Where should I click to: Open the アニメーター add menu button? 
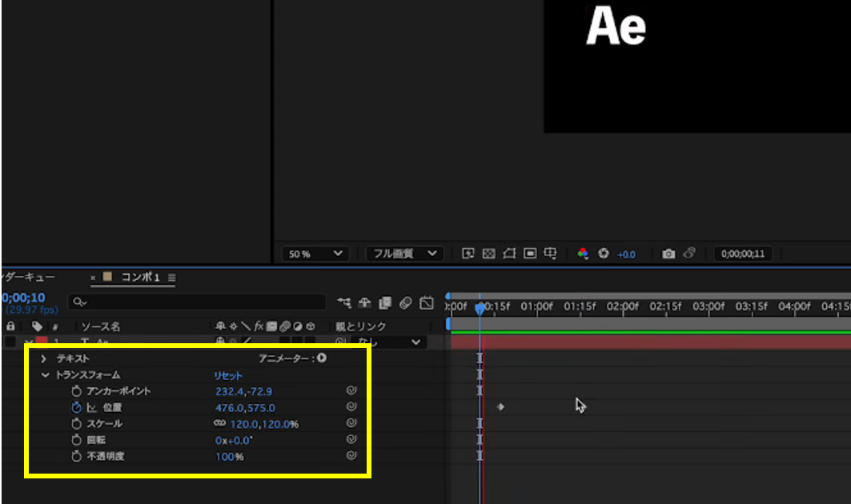click(x=322, y=358)
